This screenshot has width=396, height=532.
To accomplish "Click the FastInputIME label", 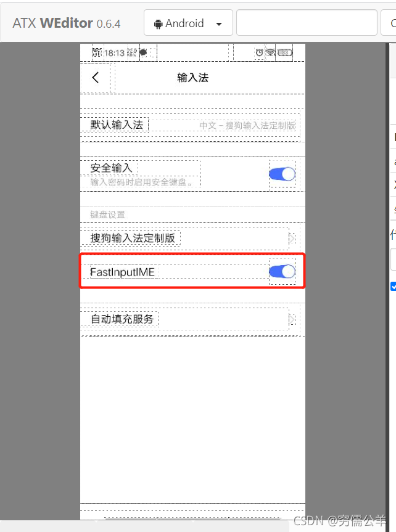I will tap(122, 272).
